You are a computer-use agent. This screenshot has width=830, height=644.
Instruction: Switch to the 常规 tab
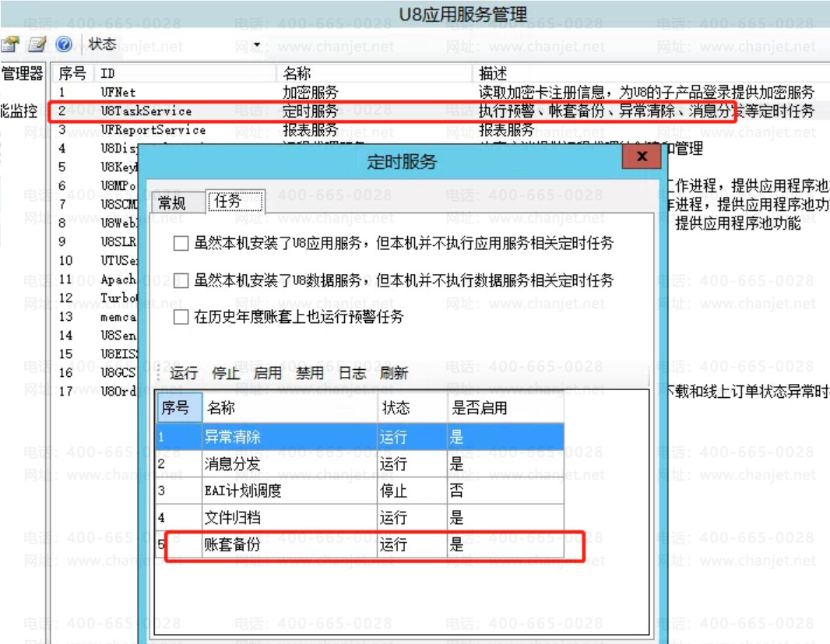point(171,203)
